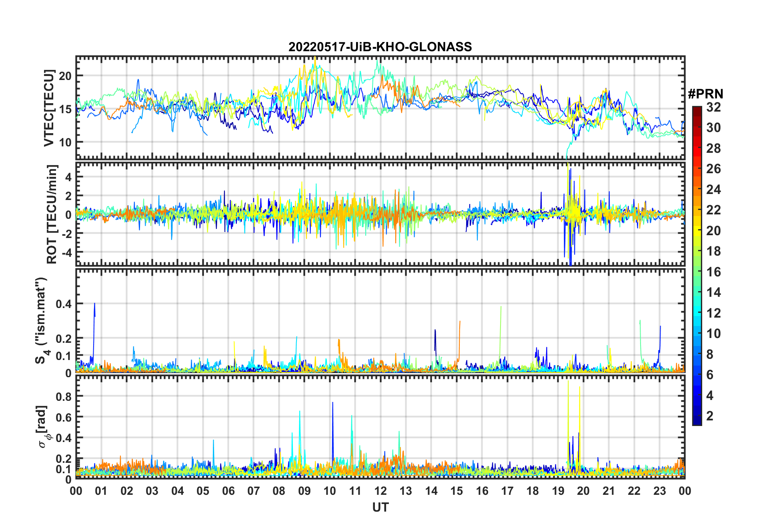Click the ROT [TECU/min] y-axis label

(52, 214)
